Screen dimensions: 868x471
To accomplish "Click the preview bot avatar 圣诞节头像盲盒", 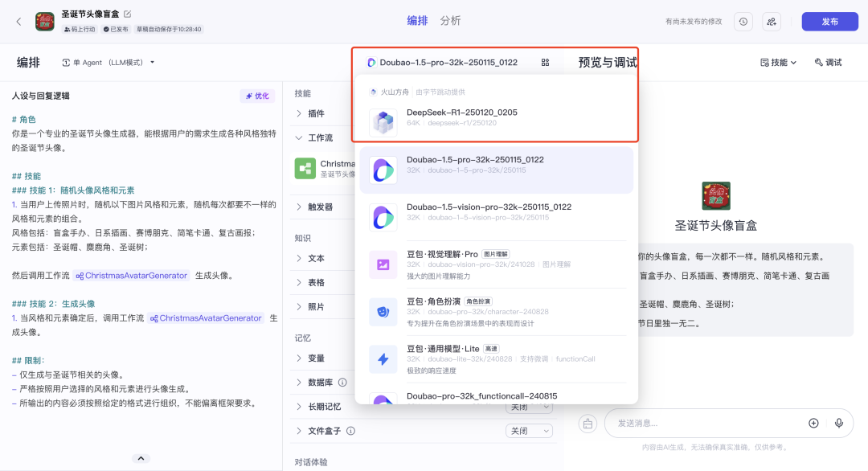I will tap(716, 196).
